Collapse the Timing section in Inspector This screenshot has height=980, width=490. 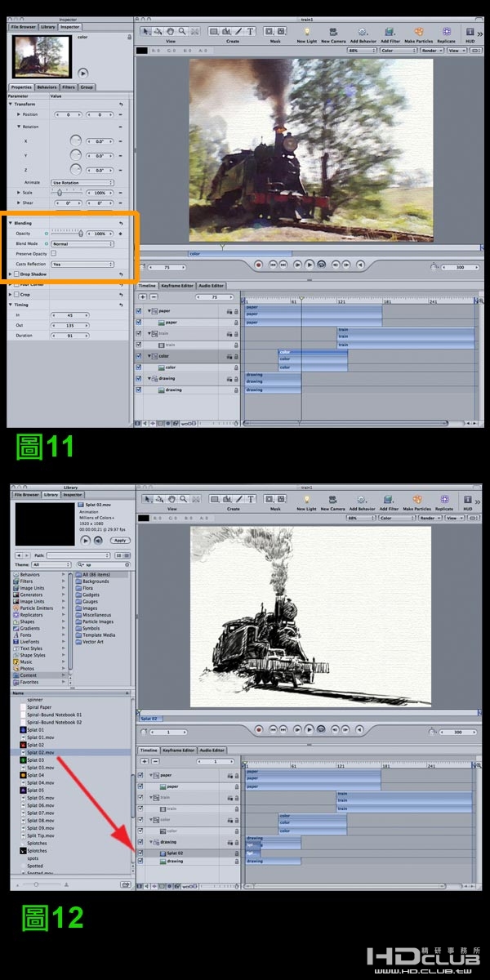click(11, 305)
